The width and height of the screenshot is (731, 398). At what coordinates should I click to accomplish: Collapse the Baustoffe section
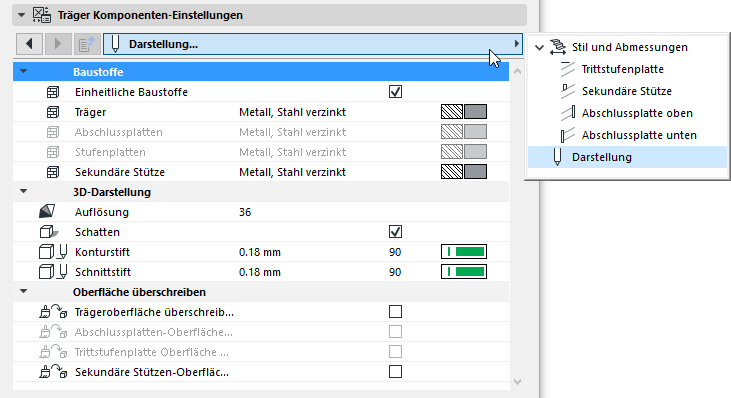23,72
